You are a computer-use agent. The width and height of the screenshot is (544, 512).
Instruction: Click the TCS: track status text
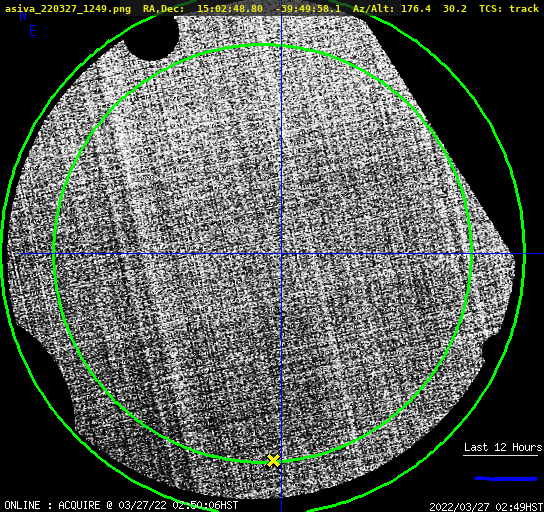(509, 8)
